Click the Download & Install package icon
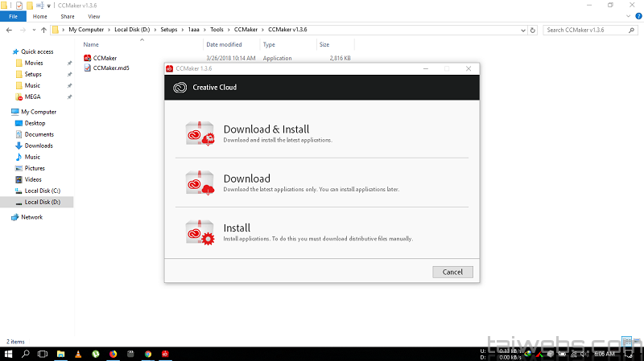The height and width of the screenshot is (361, 644). [200, 133]
